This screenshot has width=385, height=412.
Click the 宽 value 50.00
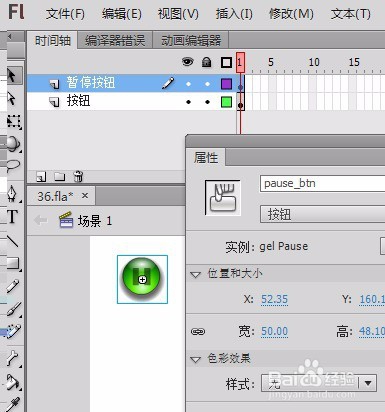(x=274, y=331)
